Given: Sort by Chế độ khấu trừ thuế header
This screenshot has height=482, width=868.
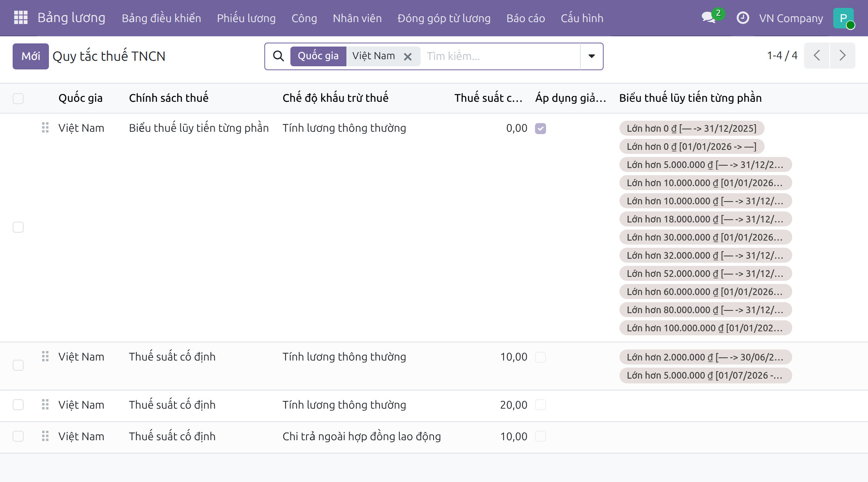Looking at the screenshot, I should (x=335, y=98).
